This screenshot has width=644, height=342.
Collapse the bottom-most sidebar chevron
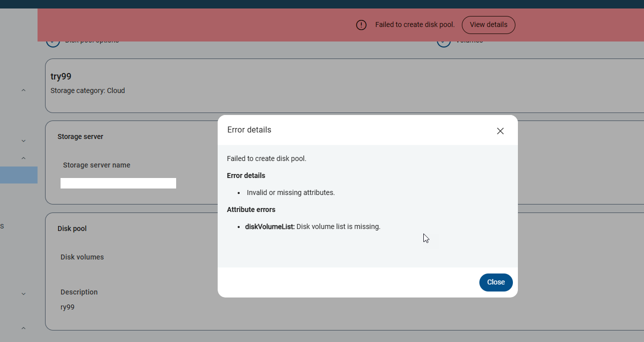pos(24,328)
